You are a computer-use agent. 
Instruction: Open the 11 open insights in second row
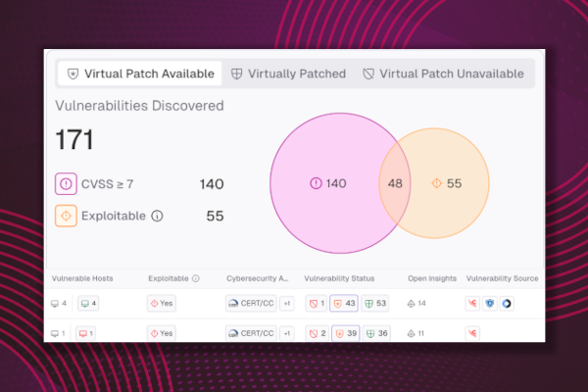(x=416, y=333)
